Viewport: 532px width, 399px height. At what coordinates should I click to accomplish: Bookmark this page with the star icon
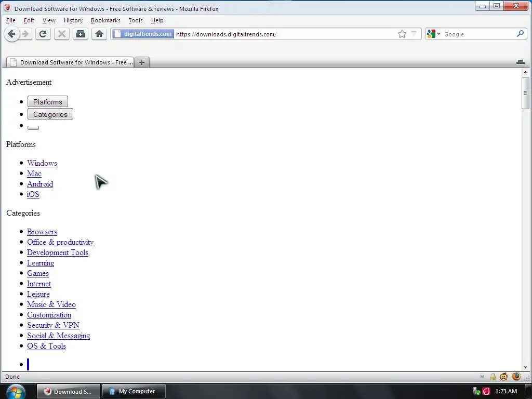pyautogui.click(x=402, y=34)
